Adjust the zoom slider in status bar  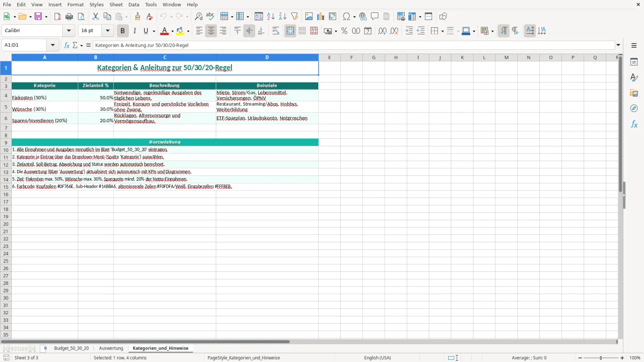coord(601,358)
